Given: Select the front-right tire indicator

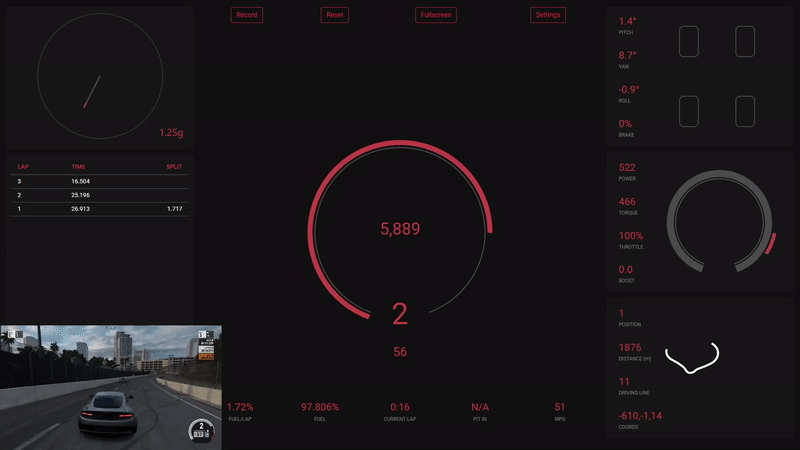Looking at the screenshot, I should coord(745,42).
